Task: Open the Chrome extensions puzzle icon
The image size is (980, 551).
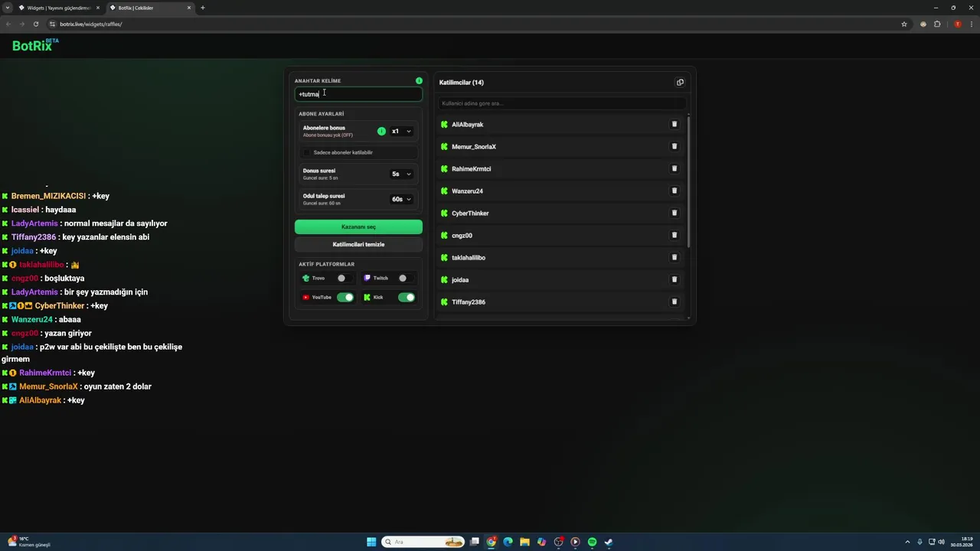Action: (x=937, y=24)
